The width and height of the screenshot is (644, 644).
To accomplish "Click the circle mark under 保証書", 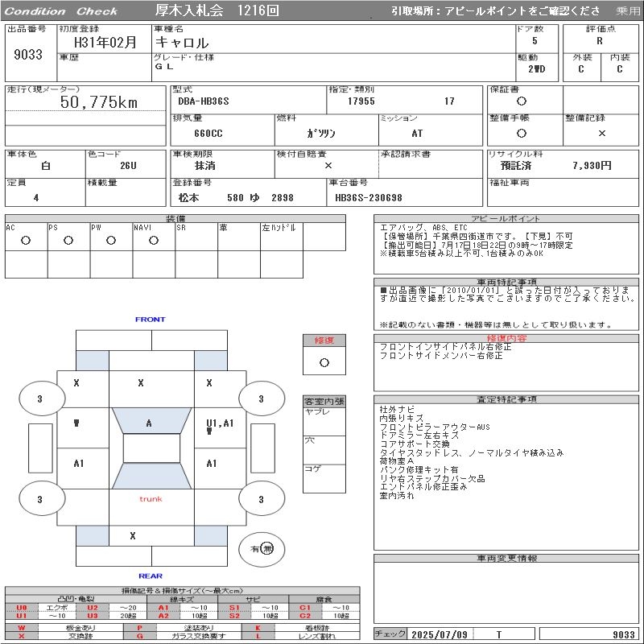I will click(x=522, y=101).
